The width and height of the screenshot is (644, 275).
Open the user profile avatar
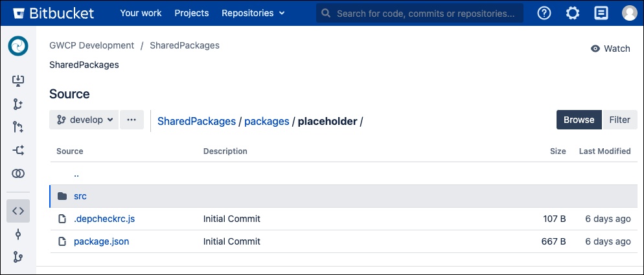click(630, 13)
